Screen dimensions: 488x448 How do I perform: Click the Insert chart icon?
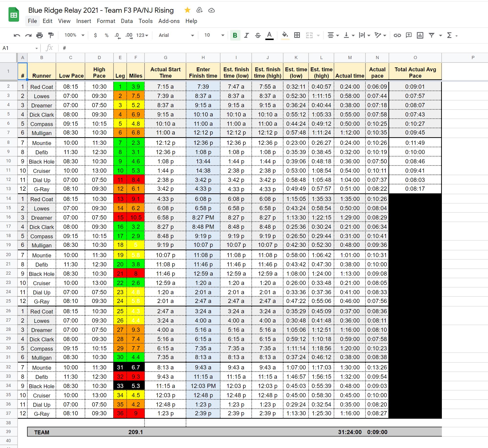420,35
